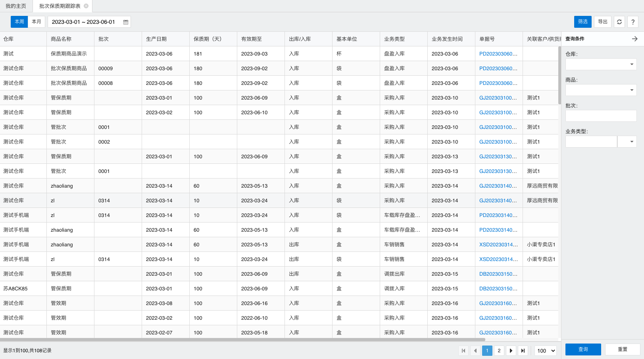Click the 批次 input field in query panel
This screenshot has height=359, width=644.
[601, 116]
